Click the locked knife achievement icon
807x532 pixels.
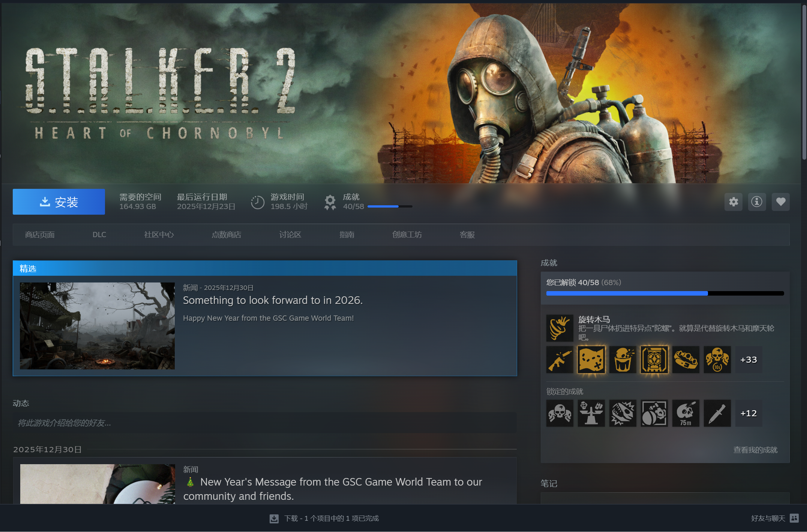[717, 413]
